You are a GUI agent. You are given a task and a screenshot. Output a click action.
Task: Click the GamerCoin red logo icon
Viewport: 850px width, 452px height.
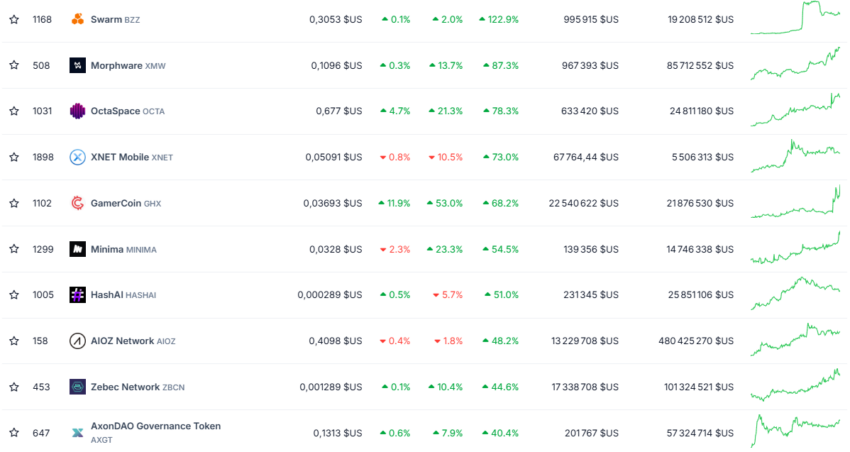pyautogui.click(x=78, y=203)
